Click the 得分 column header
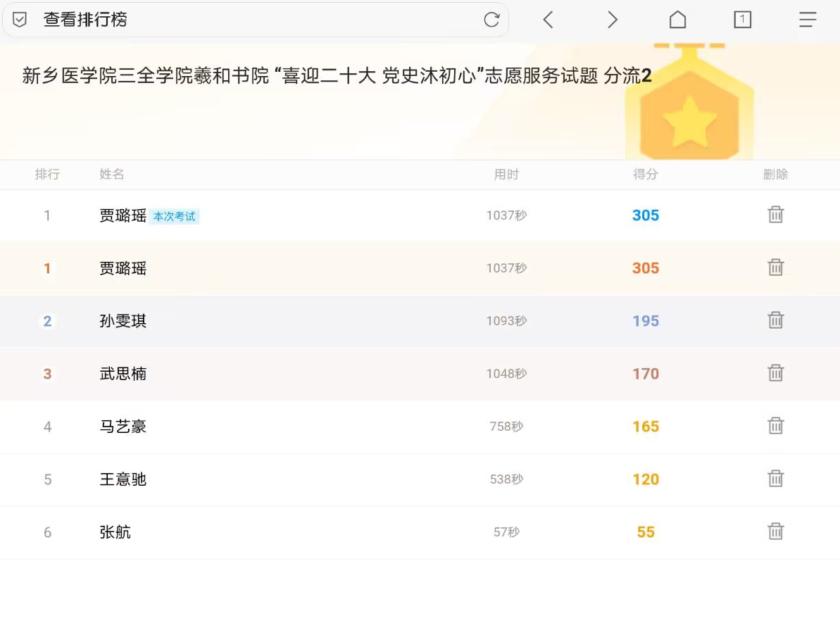Viewport: 840px width, 623px height. tap(645, 175)
